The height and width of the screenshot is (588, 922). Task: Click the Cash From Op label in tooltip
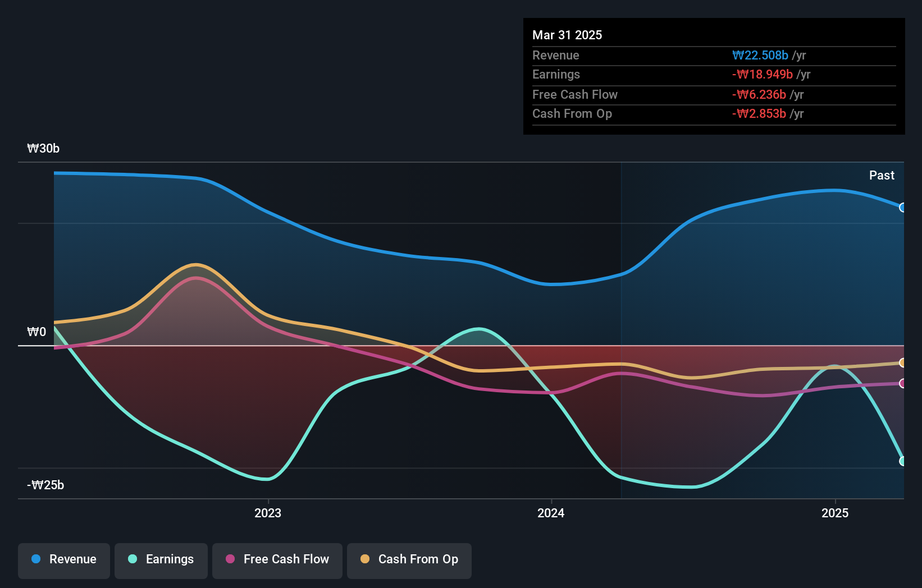click(572, 114)
